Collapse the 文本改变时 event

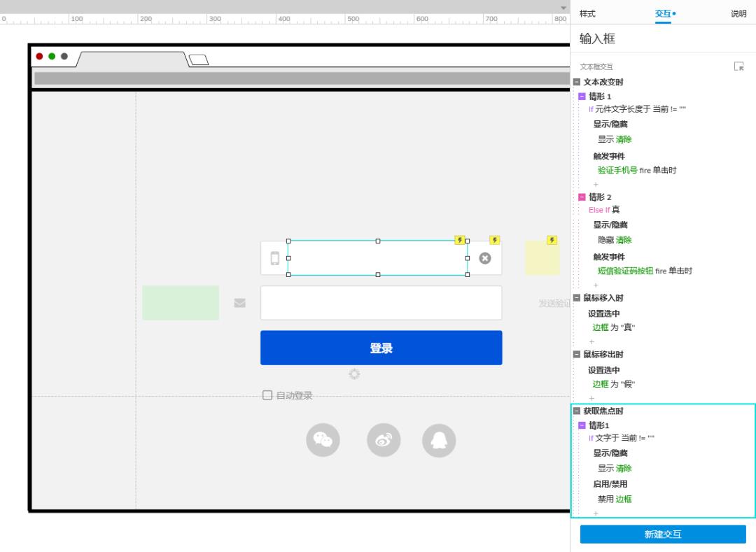click(577, 82)
